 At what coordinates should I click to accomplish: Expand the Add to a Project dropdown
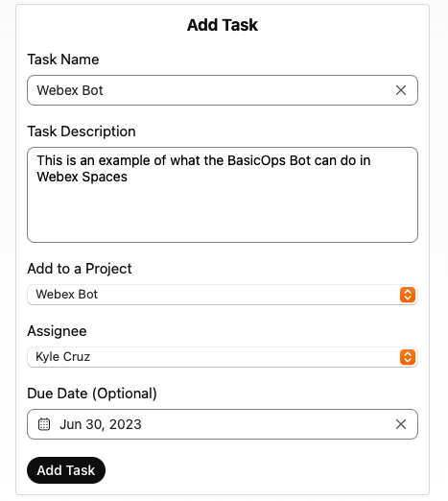point(223,295)
